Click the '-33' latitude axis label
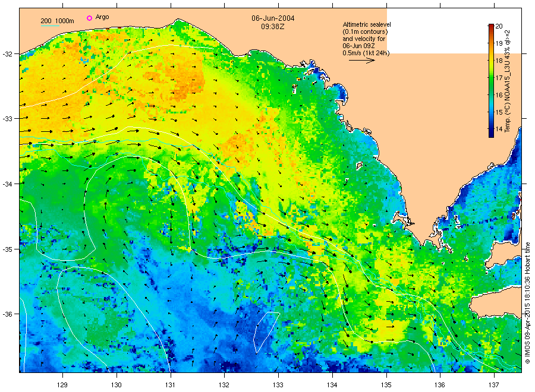Screen dimensions: 535x392 click(8, 119)
